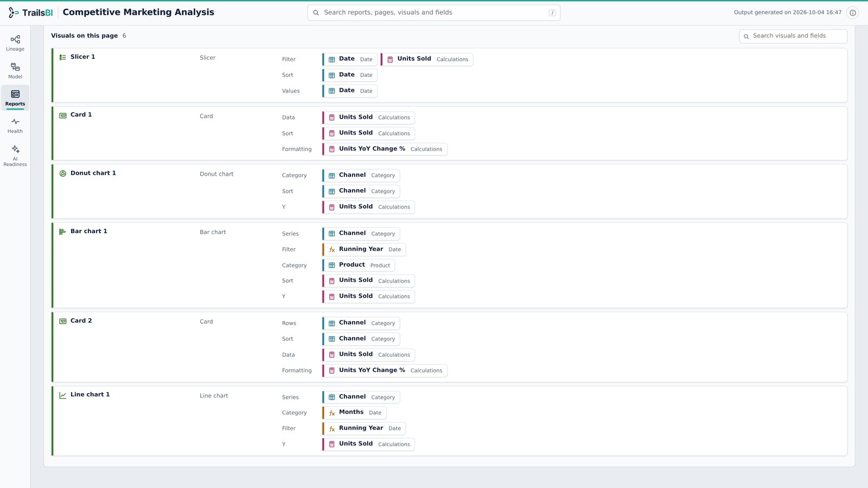Focus the Search visuals and fields box
This screenshot has height=488, width=868.
793,36
